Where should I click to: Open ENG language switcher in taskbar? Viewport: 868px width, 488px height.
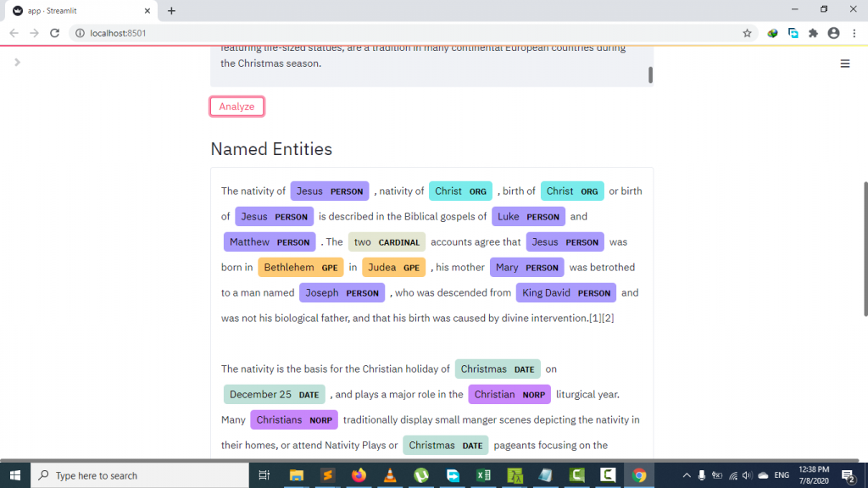tap(782, 475)
